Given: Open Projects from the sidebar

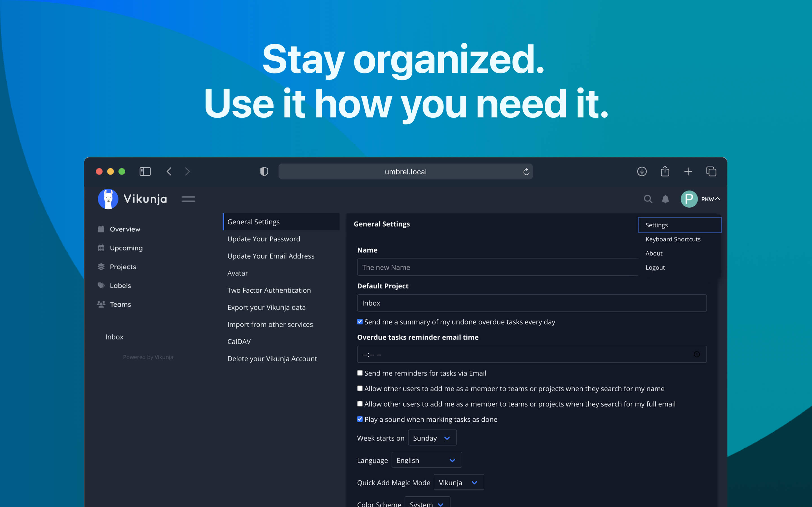Looking at the screenshot, I should pyautogui.click(x=123, y=266).
